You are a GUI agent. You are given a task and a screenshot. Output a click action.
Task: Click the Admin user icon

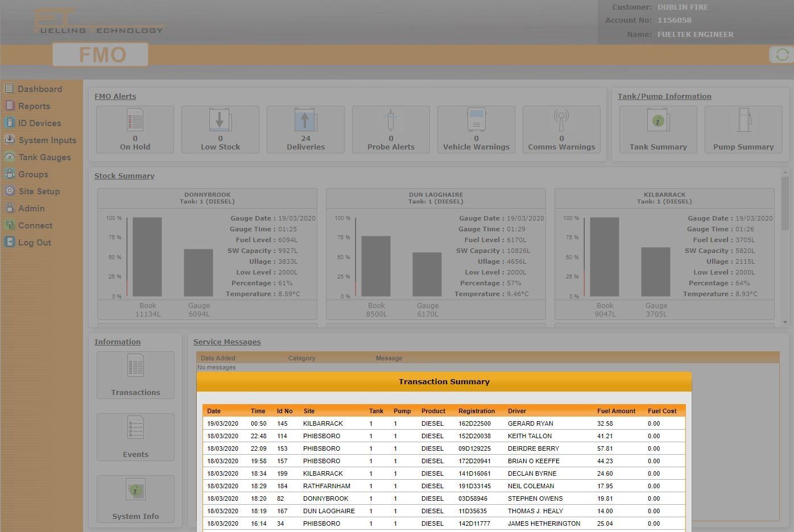[9, 207]
